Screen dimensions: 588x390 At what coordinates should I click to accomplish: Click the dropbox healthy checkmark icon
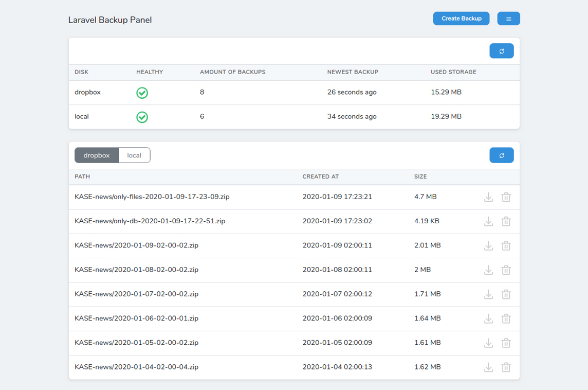click(142, 93)
